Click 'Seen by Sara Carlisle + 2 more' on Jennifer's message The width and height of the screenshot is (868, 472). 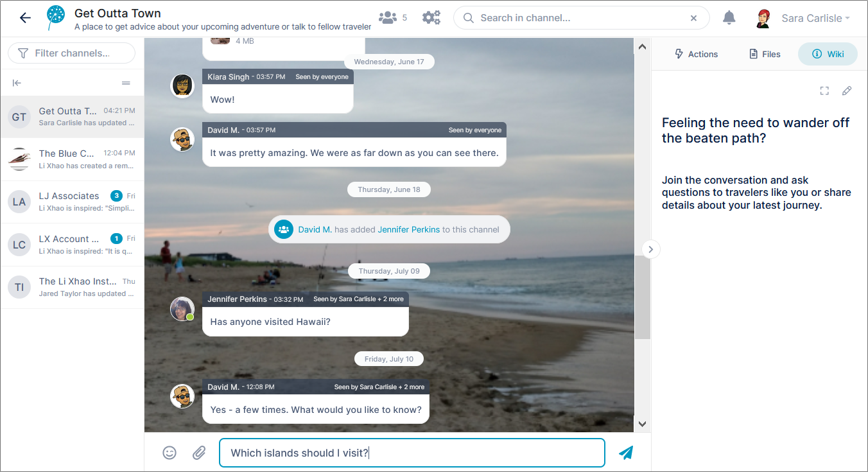(358, 299)
